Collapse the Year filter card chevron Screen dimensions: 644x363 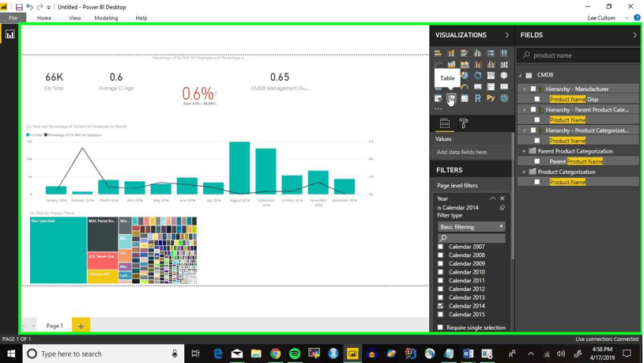click(x=492, y=199)
